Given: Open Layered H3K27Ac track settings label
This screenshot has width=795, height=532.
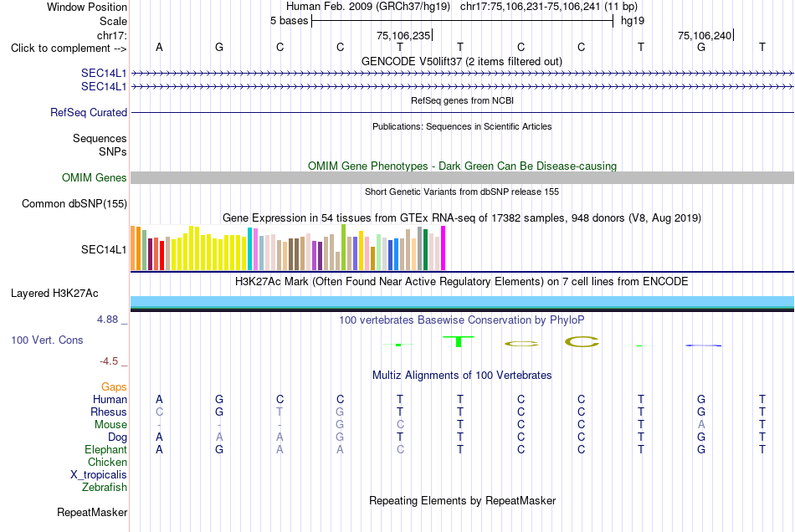Looking at the screenshot, I should [x=54, y=294].
